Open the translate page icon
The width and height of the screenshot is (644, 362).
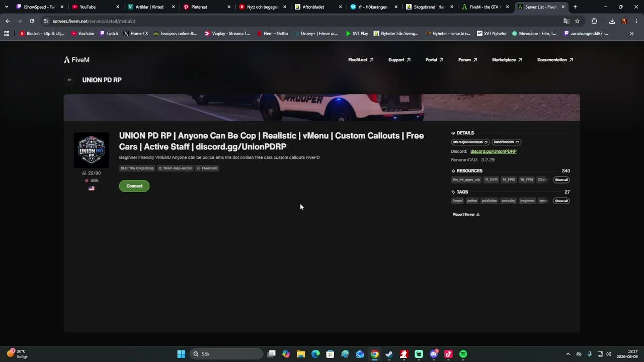566,21
